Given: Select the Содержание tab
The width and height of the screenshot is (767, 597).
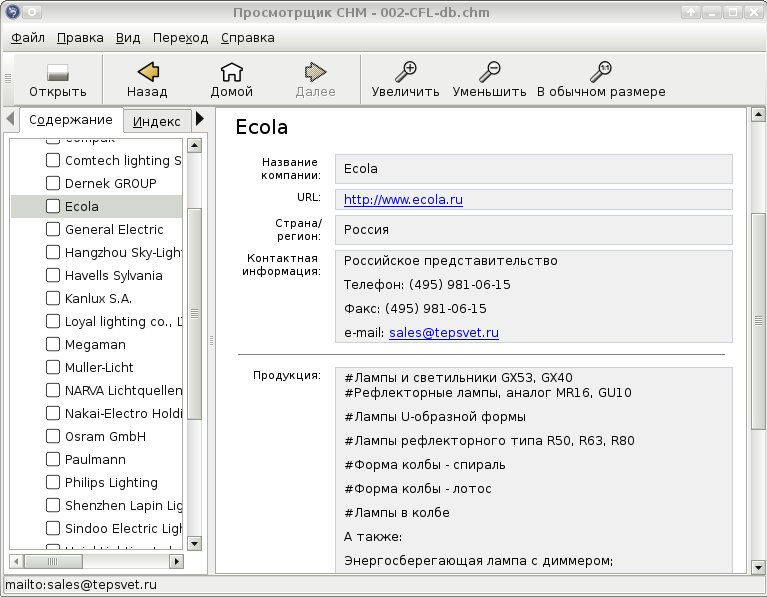Looking at the screenshot, I should (70, 120).
